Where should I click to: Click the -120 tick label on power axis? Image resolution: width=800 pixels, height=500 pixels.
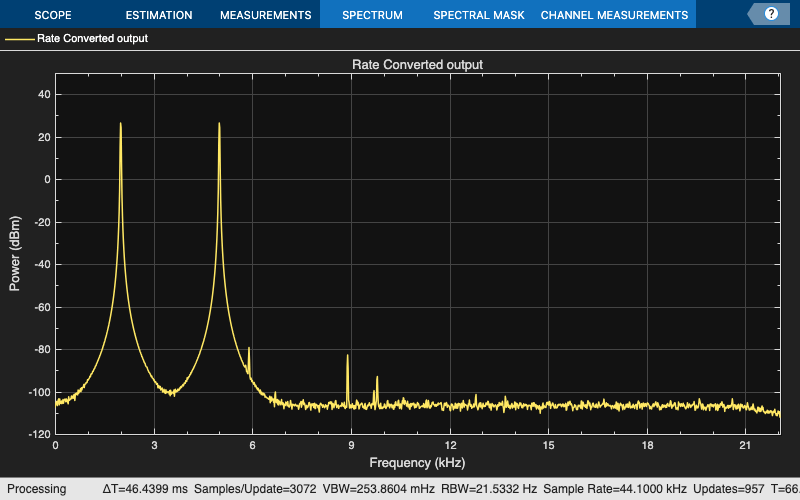(x=41, y=434)
